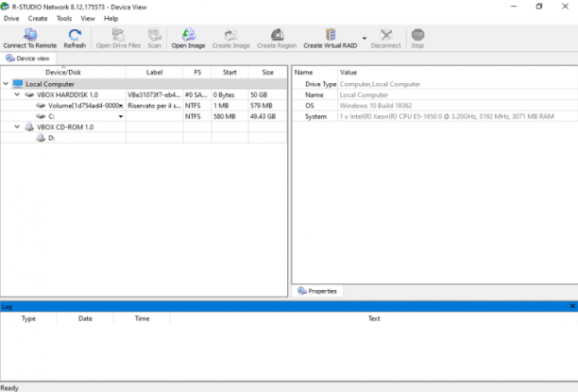Click the Disconnect toolbar icon
This screenshot has height=392, width=578.
point(386,35)
